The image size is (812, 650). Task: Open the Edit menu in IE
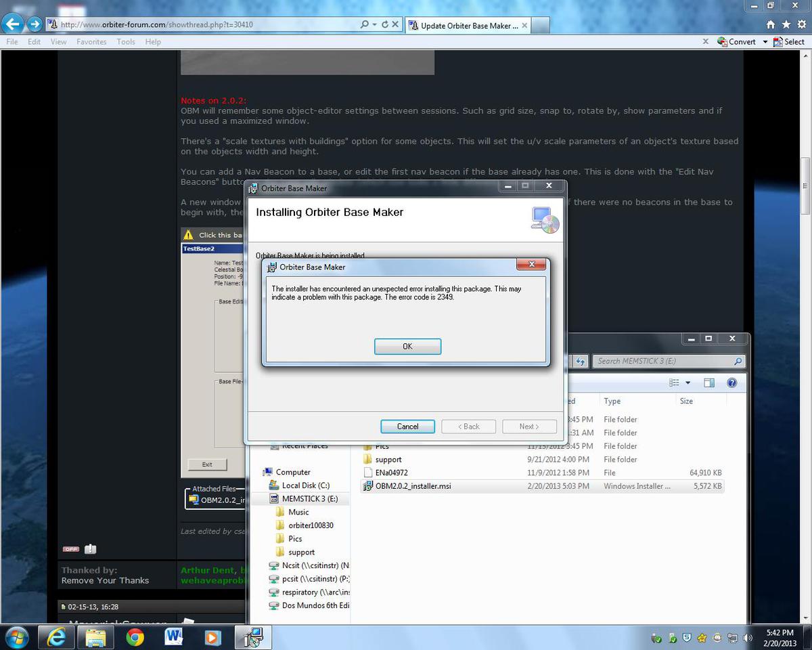(x=34, y=41)
